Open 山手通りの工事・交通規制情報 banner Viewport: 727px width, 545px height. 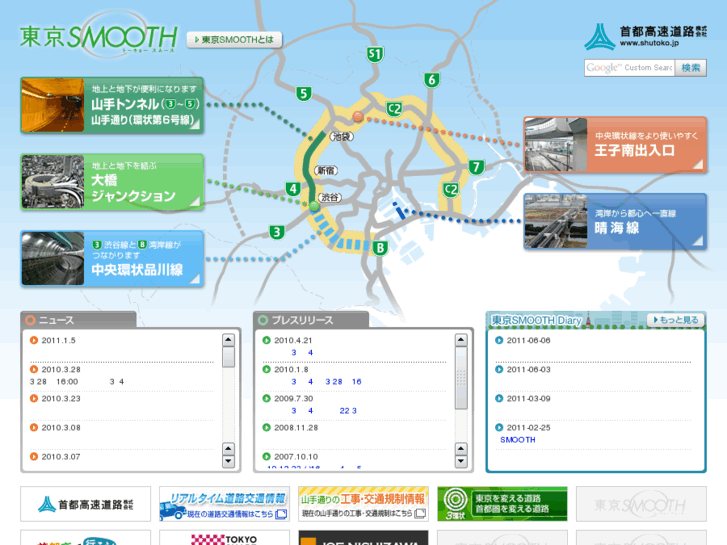click(x=364, y=504)
